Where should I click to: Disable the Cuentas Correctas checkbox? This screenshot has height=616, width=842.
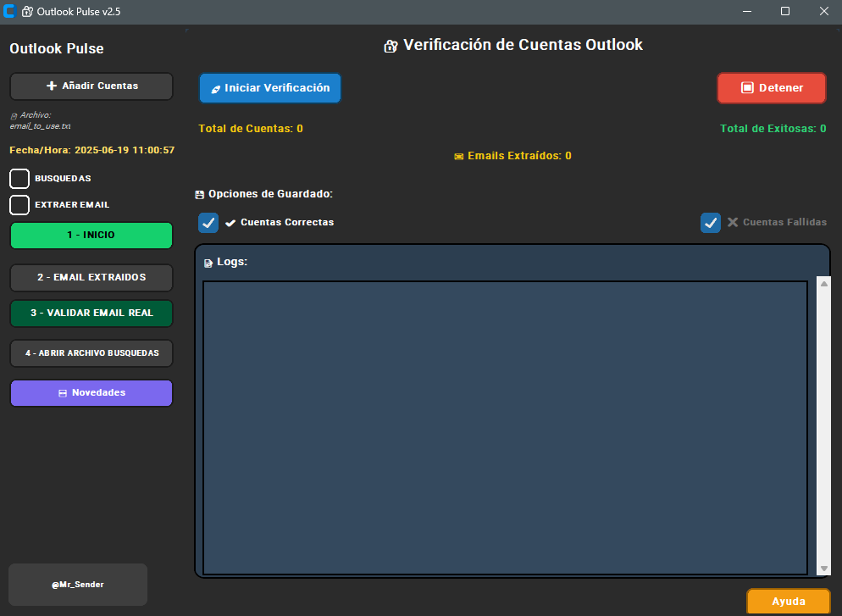(x=208, y=222)
